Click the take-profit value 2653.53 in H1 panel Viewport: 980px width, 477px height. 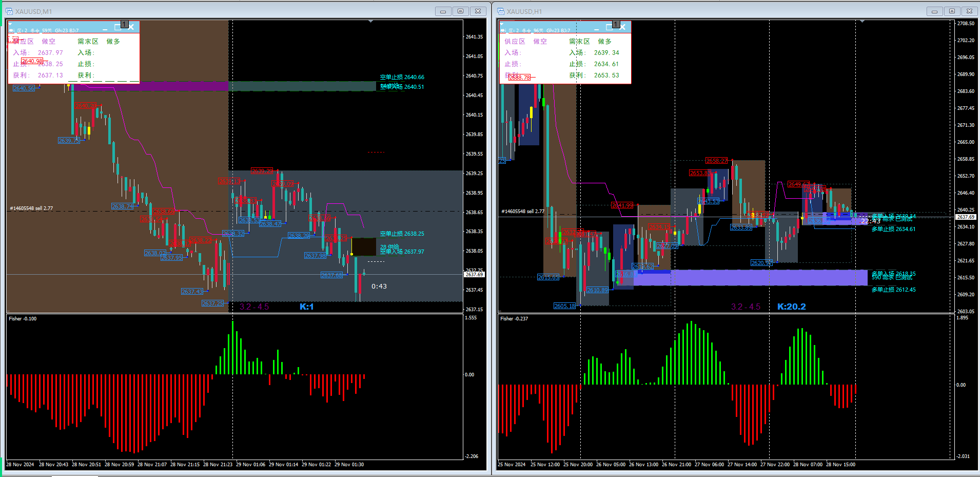pos(606,75)
